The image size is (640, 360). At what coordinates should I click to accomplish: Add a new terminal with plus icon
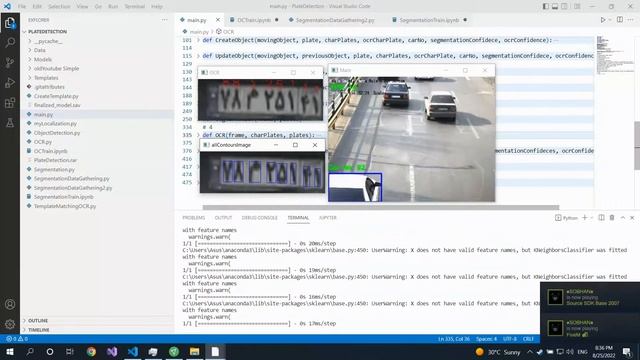click(584, 218)
